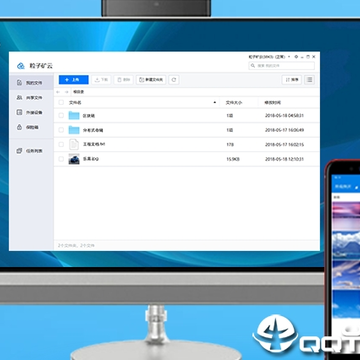
Task: Select 任务列表 (Task List) in sidebar
Action: pos(31,151)
